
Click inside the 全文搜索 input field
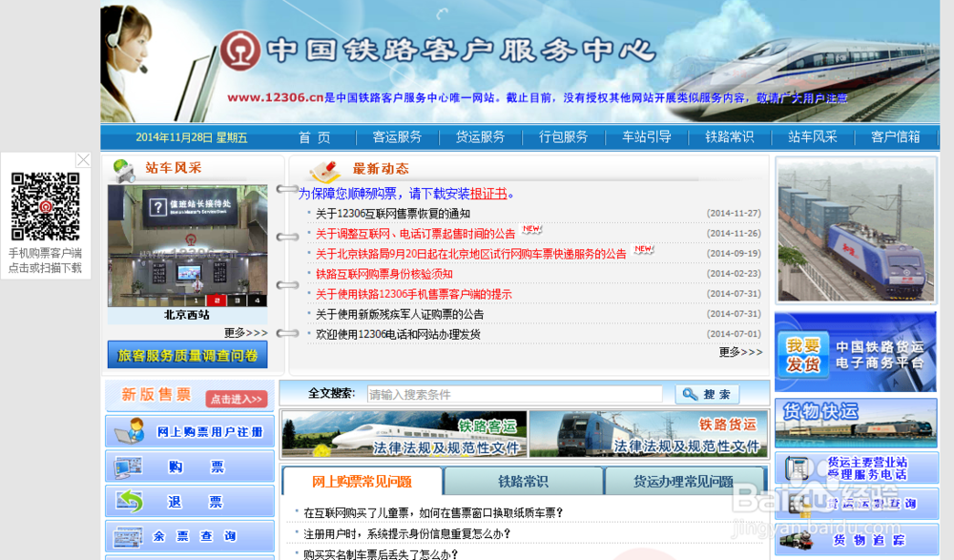pos(515,394)
